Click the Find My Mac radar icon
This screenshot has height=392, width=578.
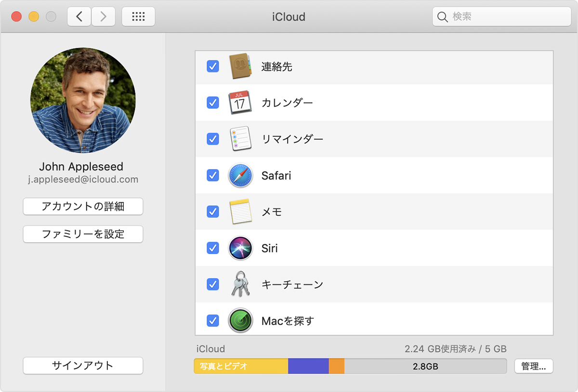(240, 320)
